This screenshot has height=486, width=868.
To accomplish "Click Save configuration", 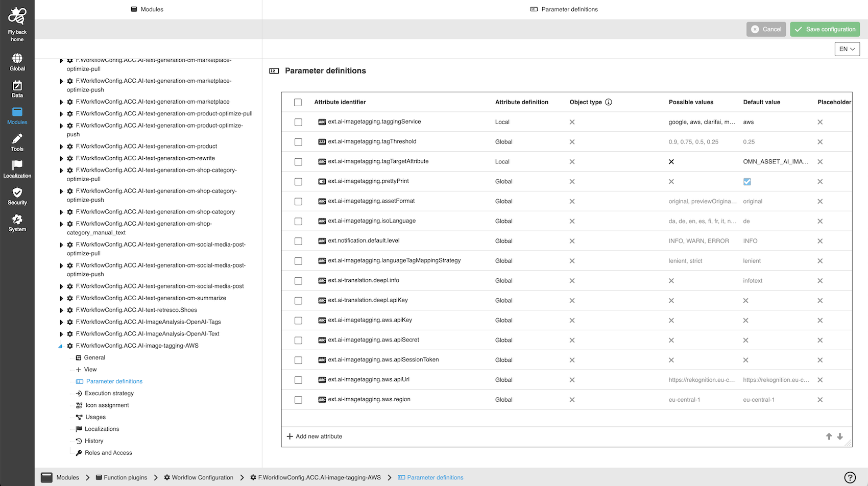I will (x=825, y=29).
